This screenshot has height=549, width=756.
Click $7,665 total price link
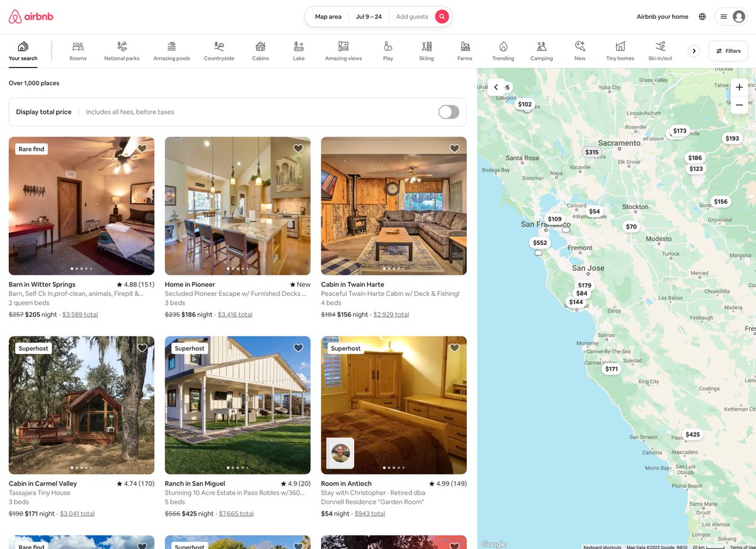click(x=236, y=514)
